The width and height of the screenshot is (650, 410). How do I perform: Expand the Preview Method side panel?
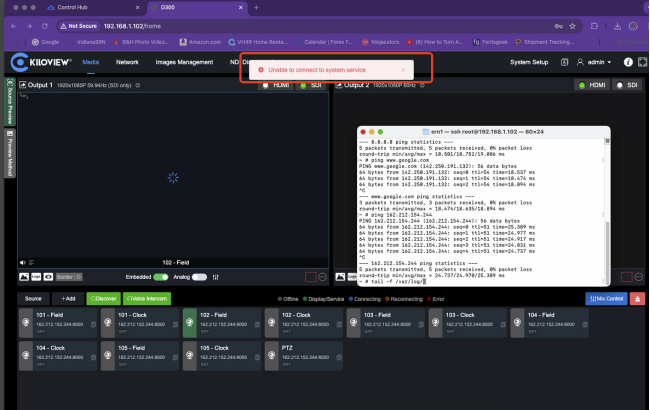click(x=10, y=153)
